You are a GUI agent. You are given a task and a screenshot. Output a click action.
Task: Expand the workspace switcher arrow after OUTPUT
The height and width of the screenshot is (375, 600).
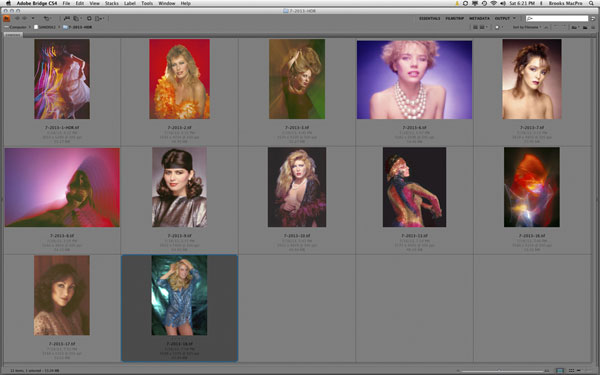(514, 18)
